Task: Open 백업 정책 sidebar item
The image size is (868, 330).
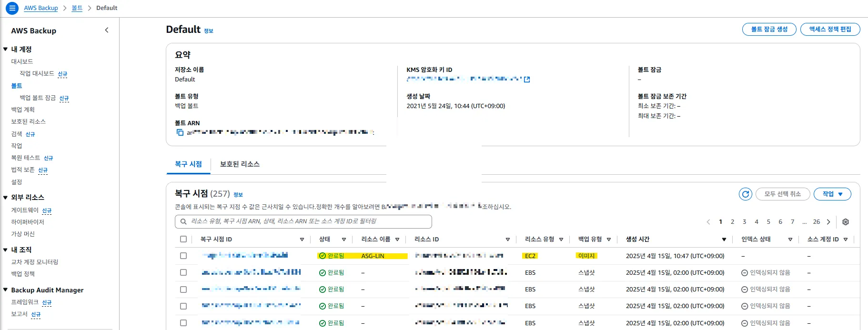Action: [x=23, y=274]
